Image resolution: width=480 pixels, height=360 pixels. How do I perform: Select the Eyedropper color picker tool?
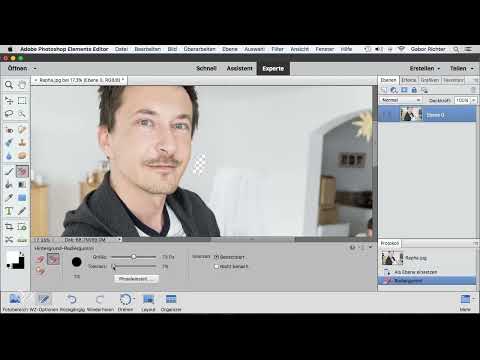[9, 198]
